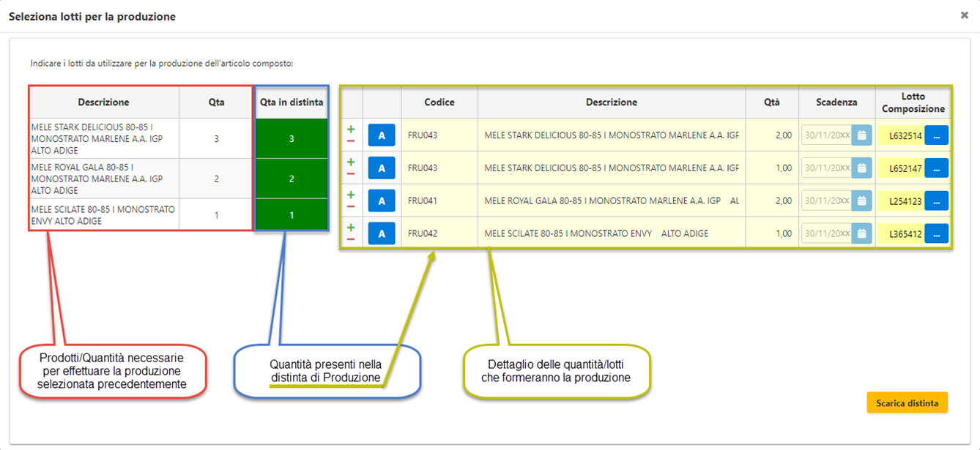Click the green Qta in distinta cell showing 3
The height and width of the screenshot is (450, 980).
tap(292, 138)
